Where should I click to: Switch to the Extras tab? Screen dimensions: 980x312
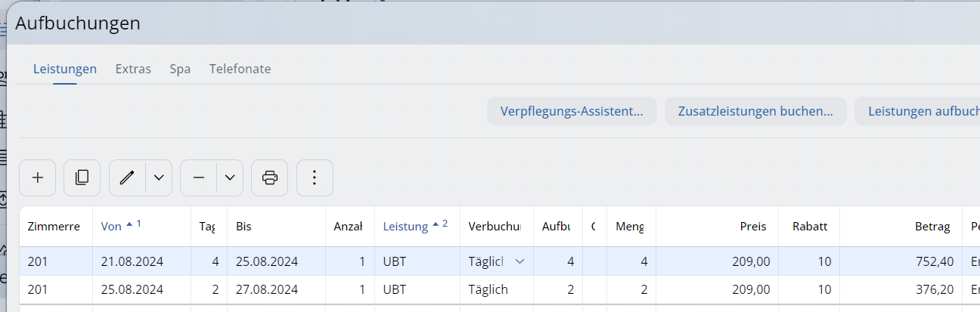tap(133, 69)
